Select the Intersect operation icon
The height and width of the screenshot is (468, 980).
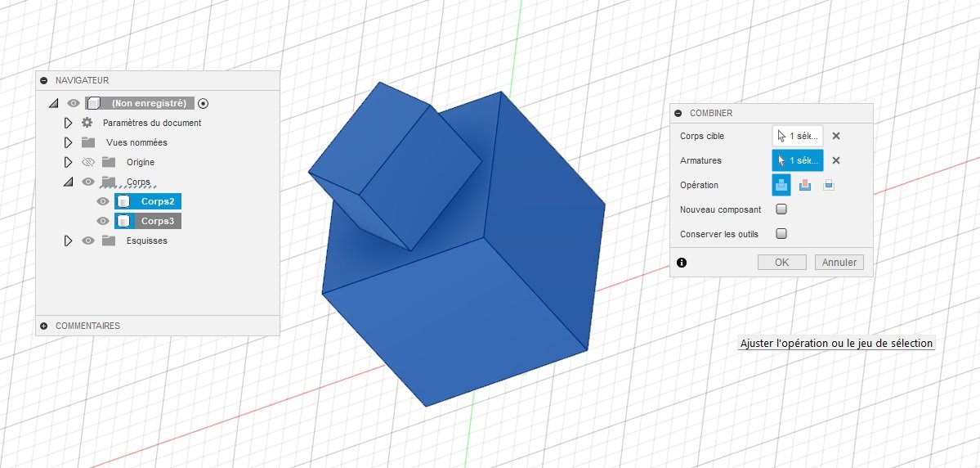tap(829, 185)
